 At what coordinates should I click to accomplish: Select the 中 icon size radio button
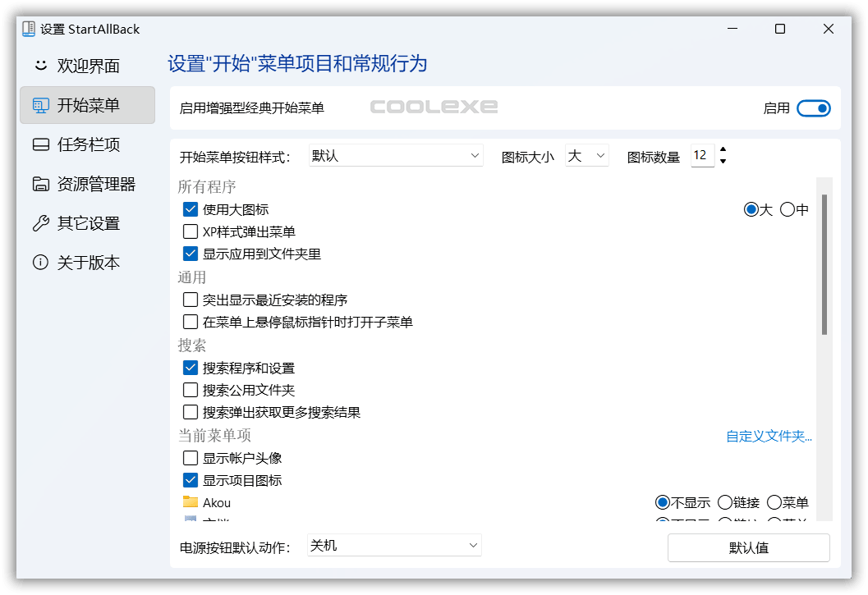click(x=788, y=210)
